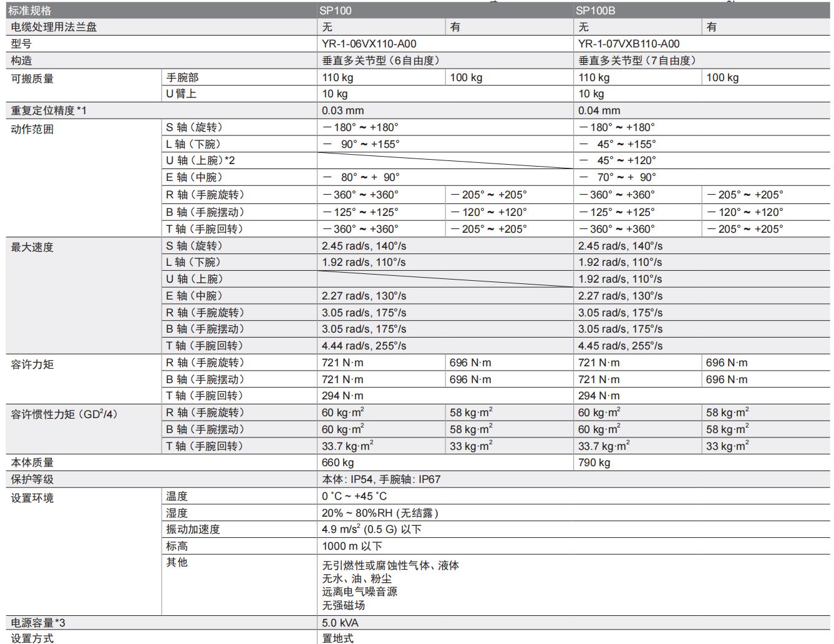Select the '动作范围' section label
This screenshot has width=834, height=644.
pyautogui.click(x=32, y=129)
